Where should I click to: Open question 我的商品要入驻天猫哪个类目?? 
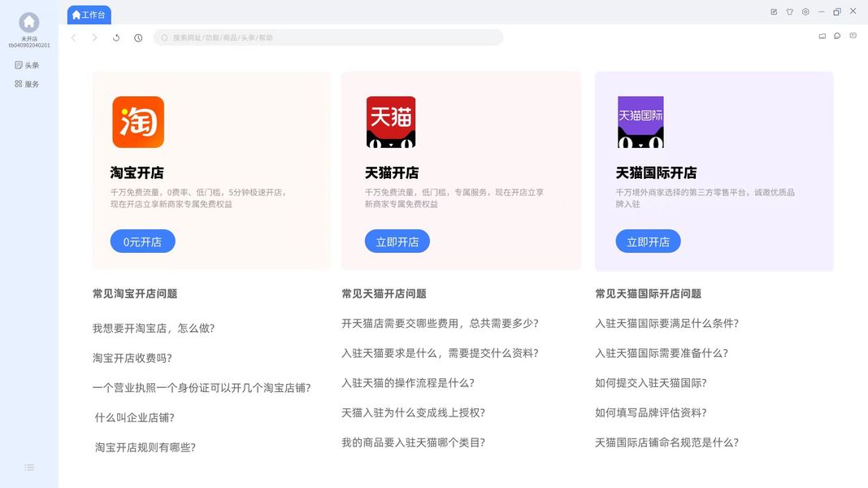point(414,442)
